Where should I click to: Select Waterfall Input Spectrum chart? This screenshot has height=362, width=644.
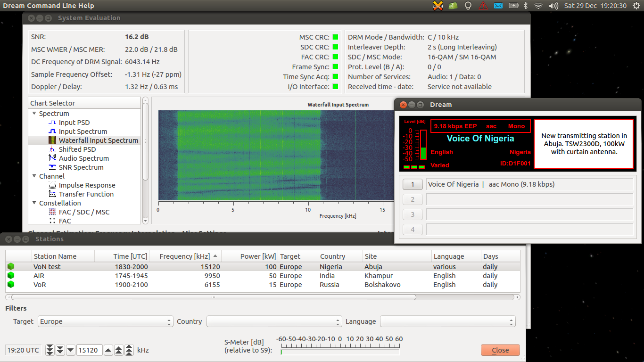(x=98, y=140)
